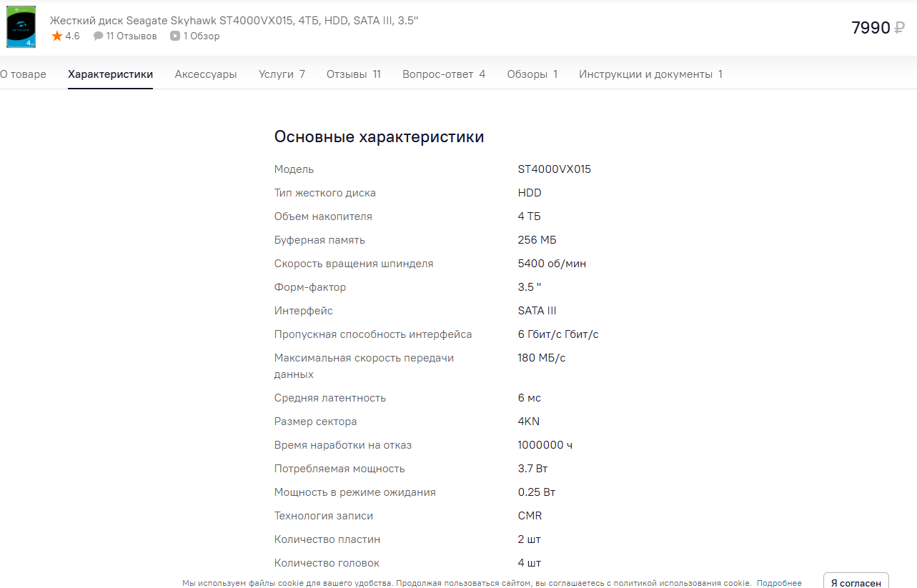Image resolution: width=917 pixels, height=588 pixels.
Task: Open the '11 Отзывов' link in the header
Action: tap(132, 36)
